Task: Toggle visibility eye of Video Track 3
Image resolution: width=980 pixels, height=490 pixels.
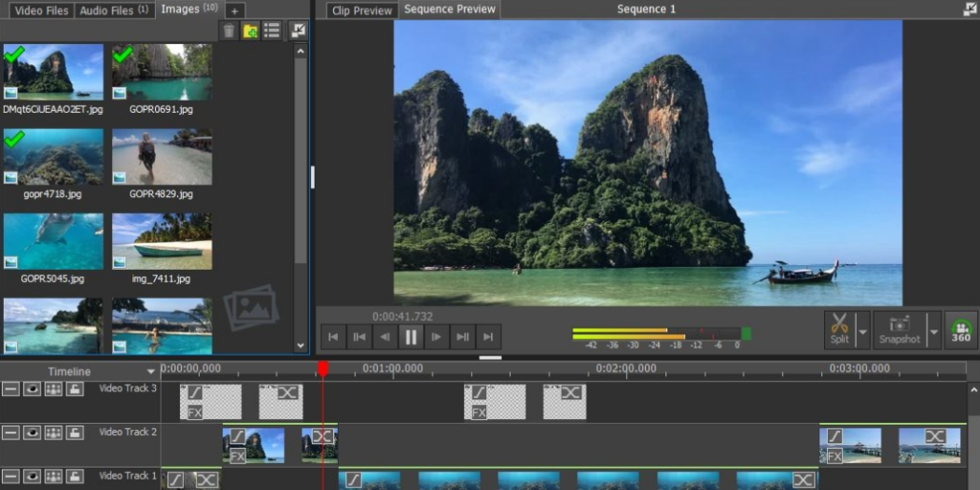Action: 32,389
